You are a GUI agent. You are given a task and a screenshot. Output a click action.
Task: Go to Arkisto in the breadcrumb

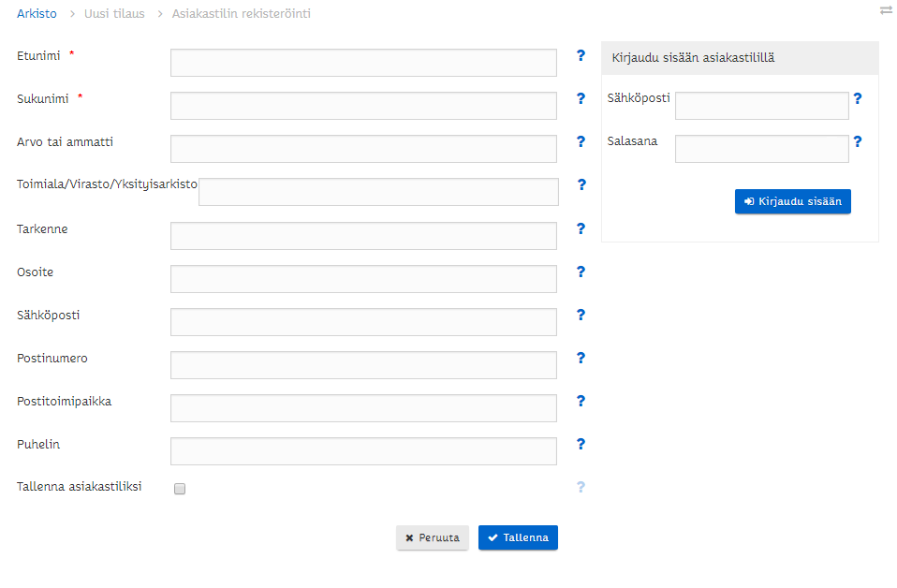pos(37,14)
